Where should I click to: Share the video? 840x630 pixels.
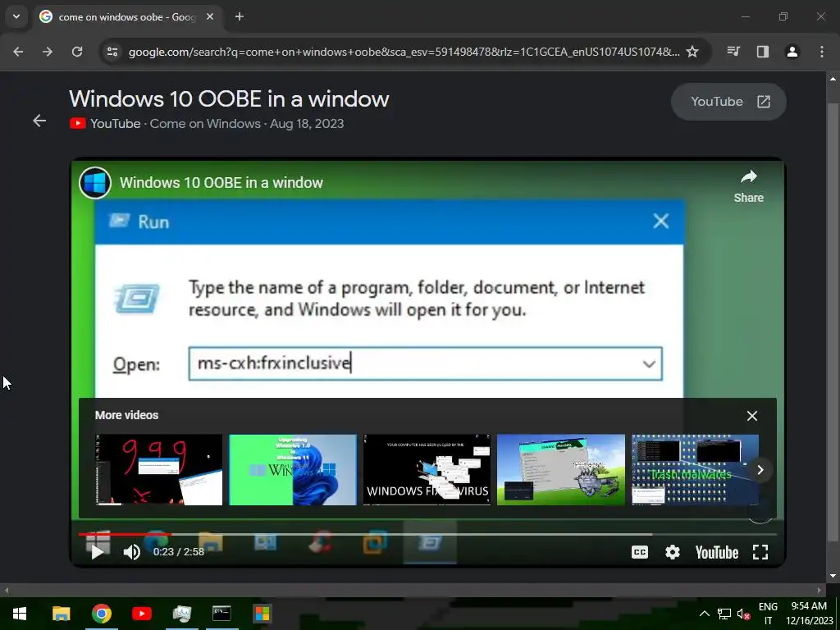tap(748, 186)
